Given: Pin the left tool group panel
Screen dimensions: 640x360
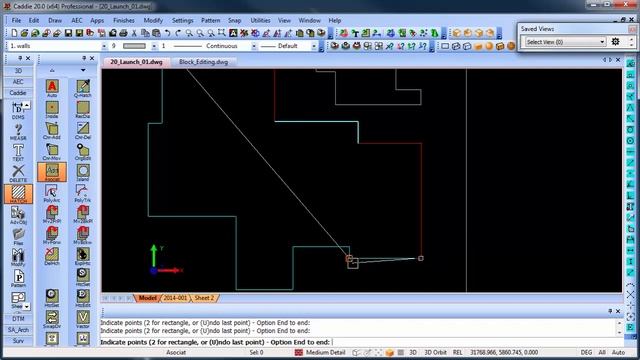Looking at the screenshot, I should tap(20, 58).
